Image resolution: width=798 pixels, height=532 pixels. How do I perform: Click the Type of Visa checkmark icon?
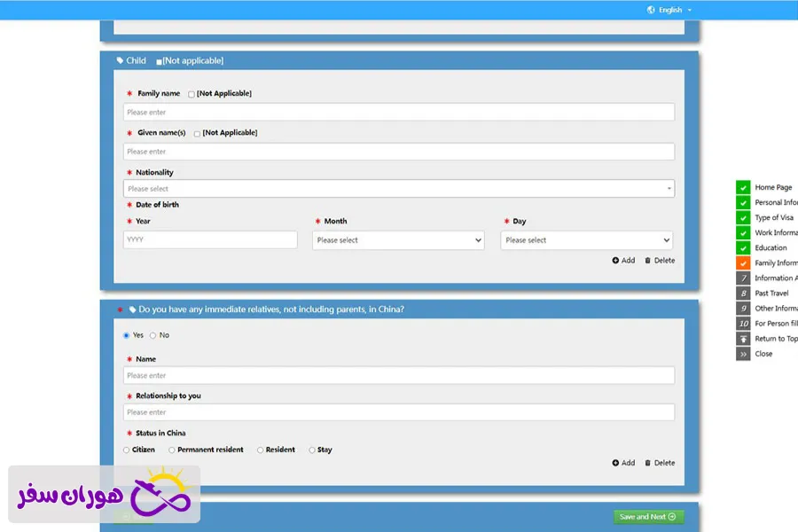click(743, 218)
